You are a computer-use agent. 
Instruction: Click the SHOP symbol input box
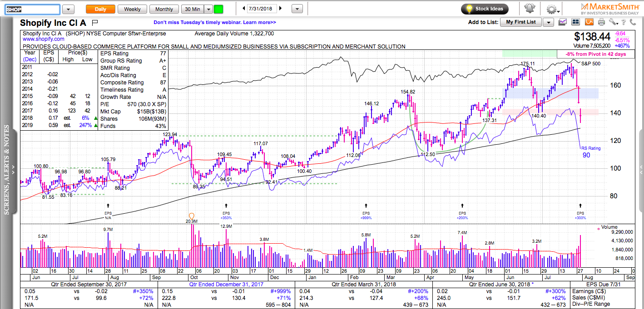32,9
